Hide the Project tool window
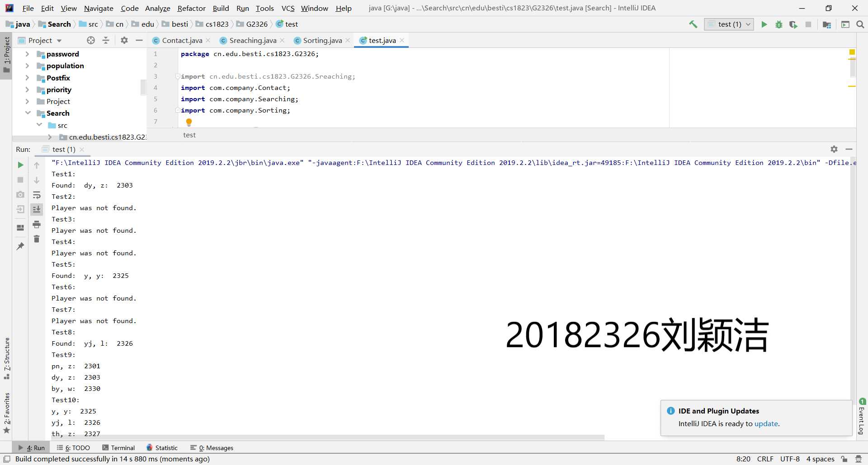Image resolution: width=868 pixels, height=465 pixels. click(139, 40)
